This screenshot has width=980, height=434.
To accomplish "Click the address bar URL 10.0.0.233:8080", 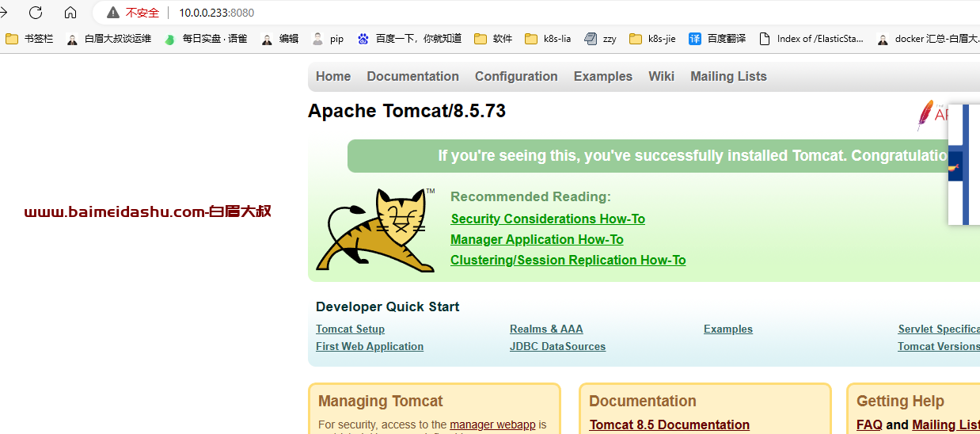I will (216, 13).
